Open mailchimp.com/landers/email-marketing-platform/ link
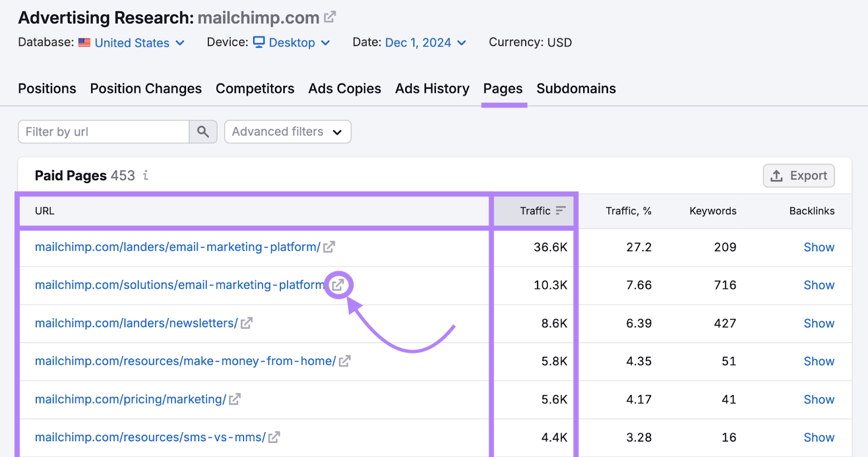The image size is (868, 457). [178, 247]
